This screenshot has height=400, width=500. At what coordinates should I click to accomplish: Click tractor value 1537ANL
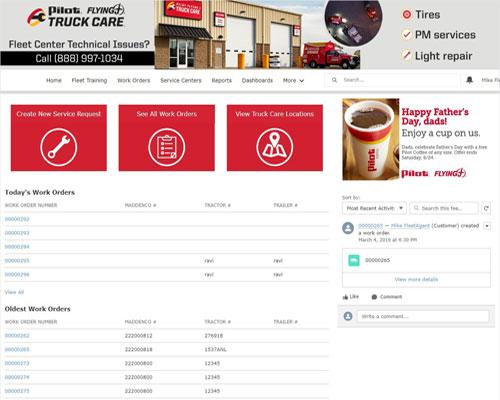tap(215, 350)
